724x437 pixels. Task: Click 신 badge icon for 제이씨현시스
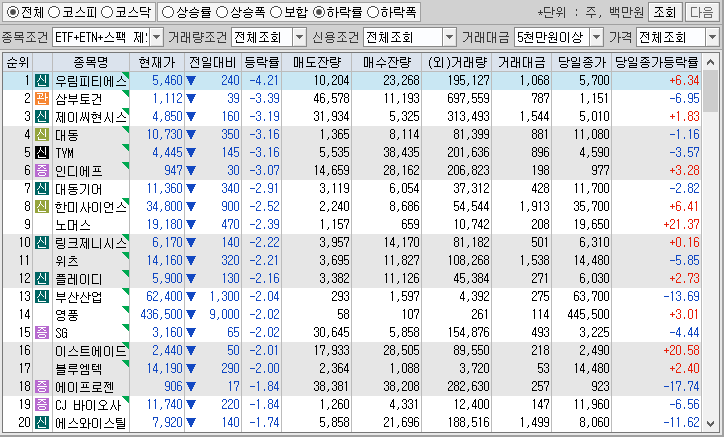42,116
